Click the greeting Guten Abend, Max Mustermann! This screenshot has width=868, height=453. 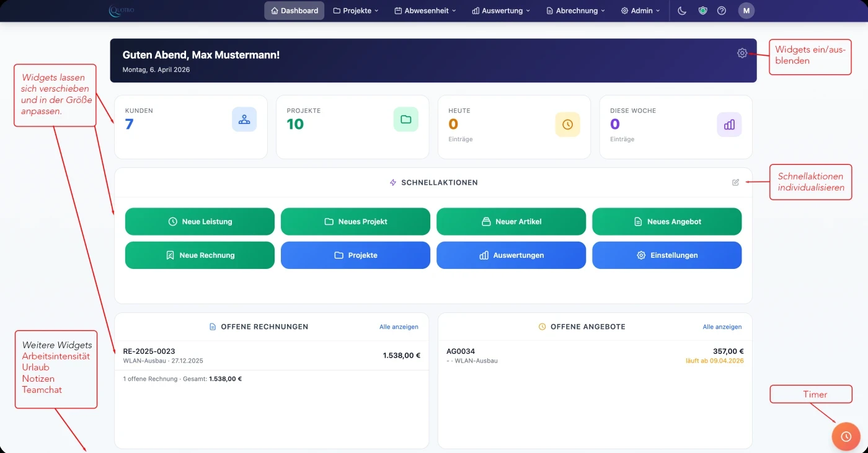coord(201,55)
